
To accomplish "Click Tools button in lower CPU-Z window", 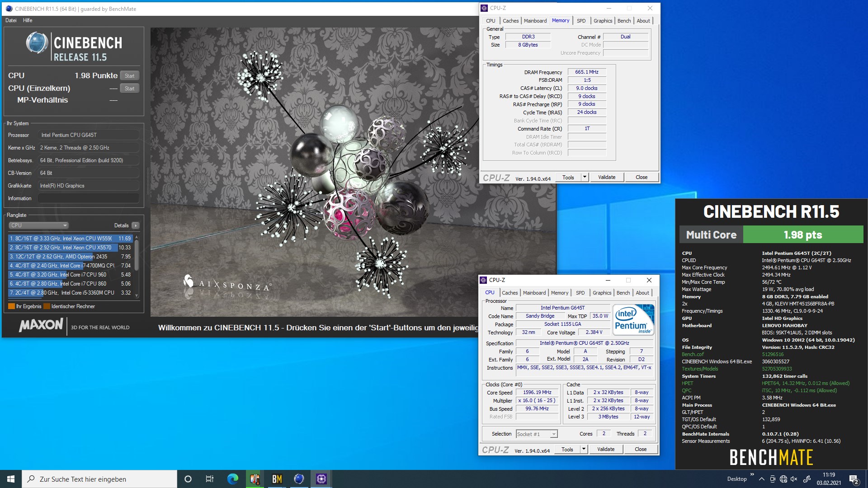I will click(x=567, y=450).
